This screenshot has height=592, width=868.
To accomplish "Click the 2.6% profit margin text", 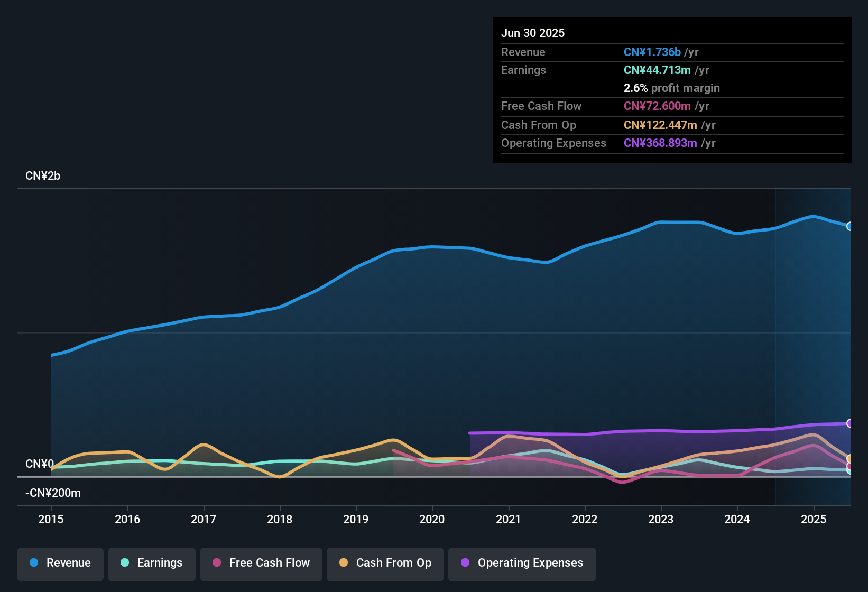I will coord(671,88).
